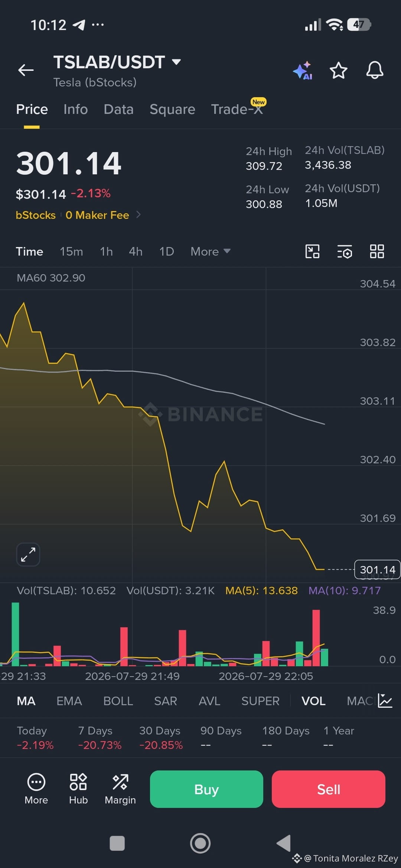This screenshot has width=401, height=868.
Task: Tap the 24h Low 300.88 value
Action: [x=264, y=204]
